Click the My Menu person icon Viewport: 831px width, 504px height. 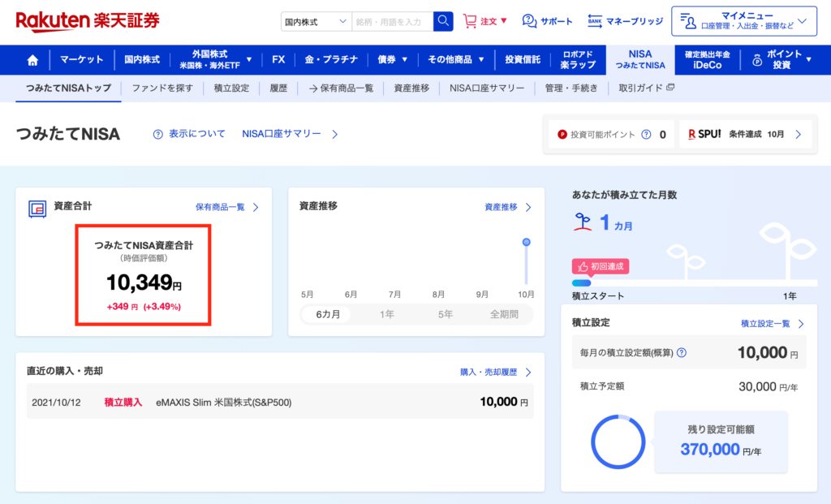(x=688, y=21)
